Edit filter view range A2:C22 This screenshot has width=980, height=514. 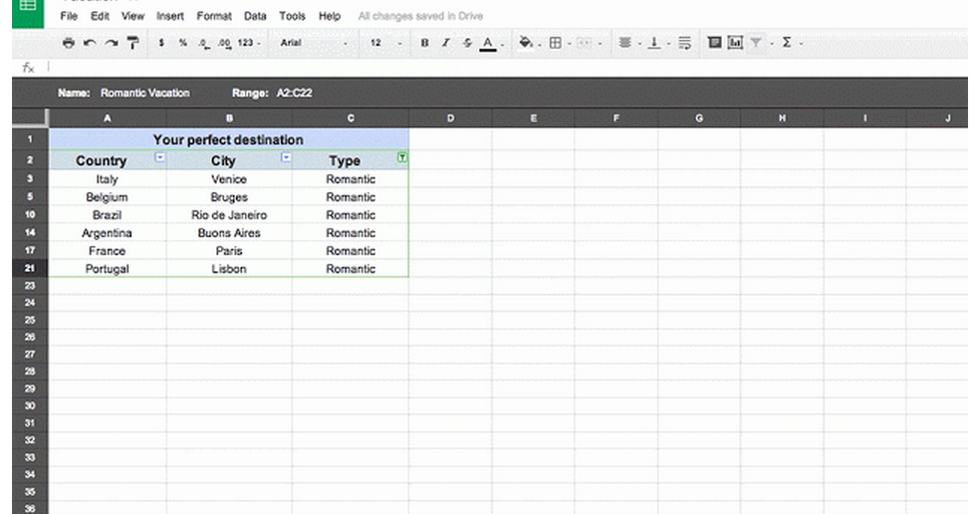295,93
